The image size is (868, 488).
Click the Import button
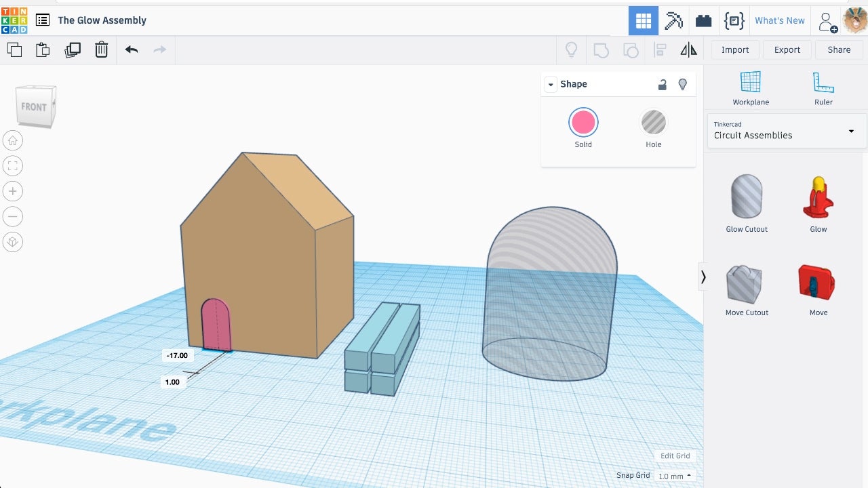click(x=735, y=49)
